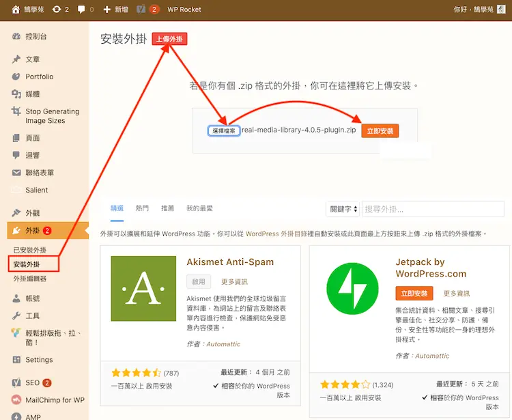The image size is (512, 420).
Task: Click the Akismet plugin logo thumbnail
Action: click(x=143, y=289)
